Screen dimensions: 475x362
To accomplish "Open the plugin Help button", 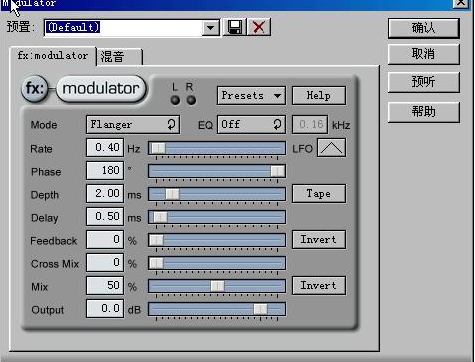I will click(319, 96).
